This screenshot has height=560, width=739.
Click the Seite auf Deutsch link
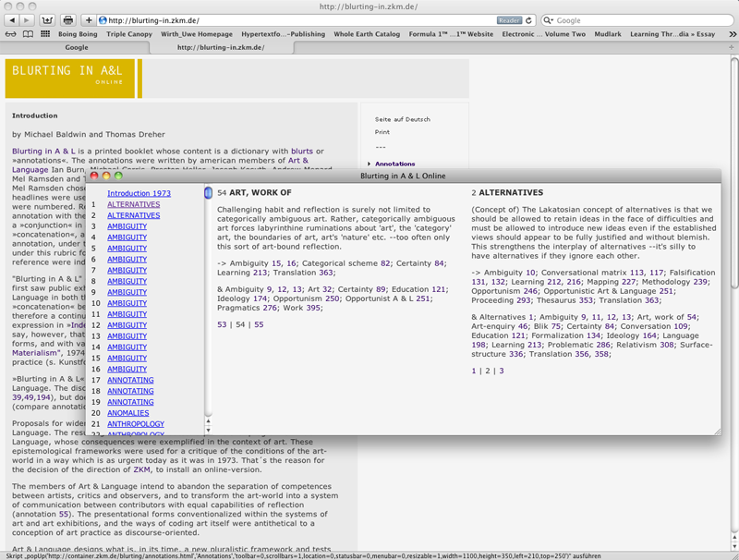point(402,119)
